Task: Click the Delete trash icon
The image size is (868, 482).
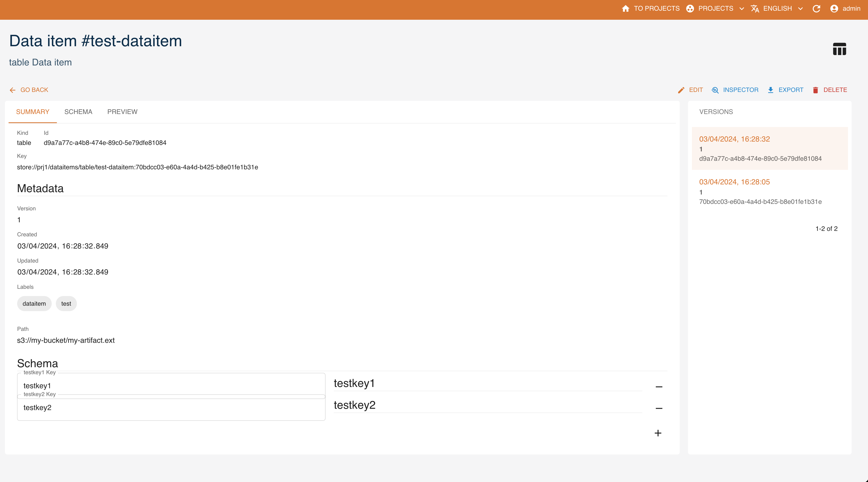Action: (816, 90)
